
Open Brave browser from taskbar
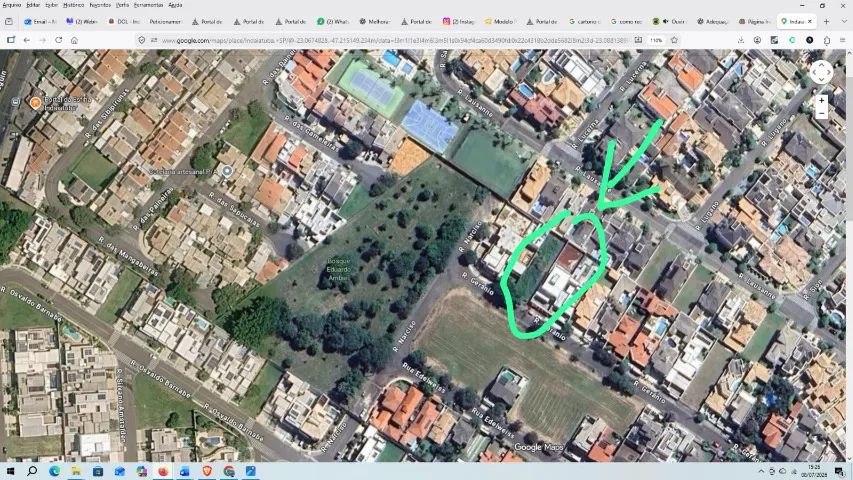207,471
